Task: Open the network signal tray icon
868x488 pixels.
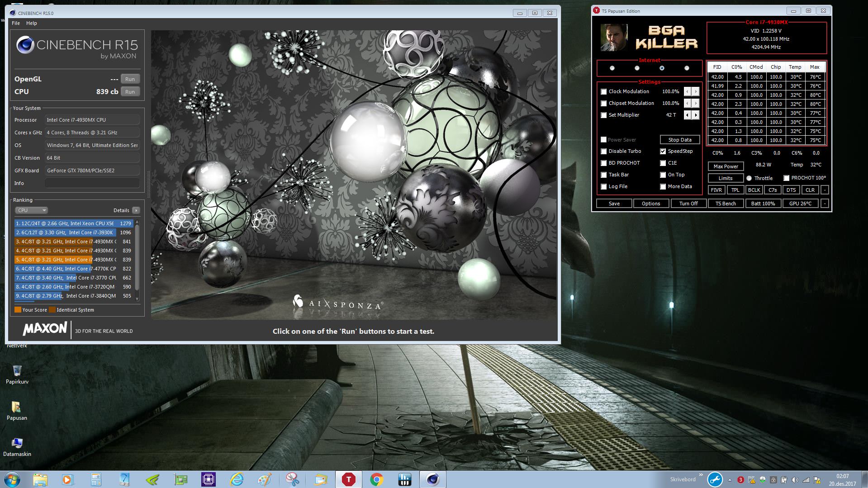Action: click(806, 480)
